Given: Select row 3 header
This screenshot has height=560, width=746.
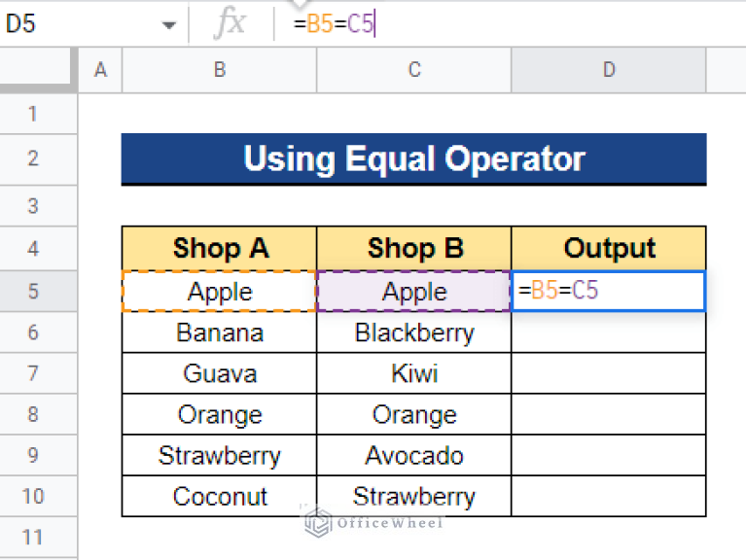Looking at the screenshot, I should [38, 206].
